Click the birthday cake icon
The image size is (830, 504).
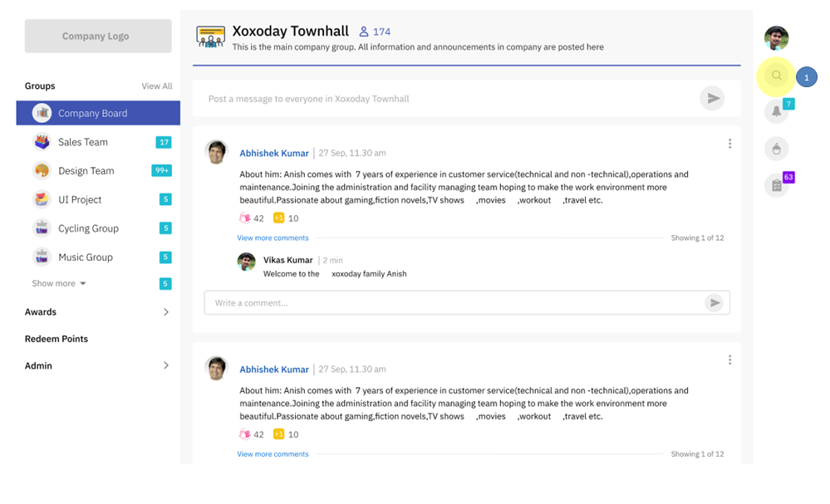point(776,149)
